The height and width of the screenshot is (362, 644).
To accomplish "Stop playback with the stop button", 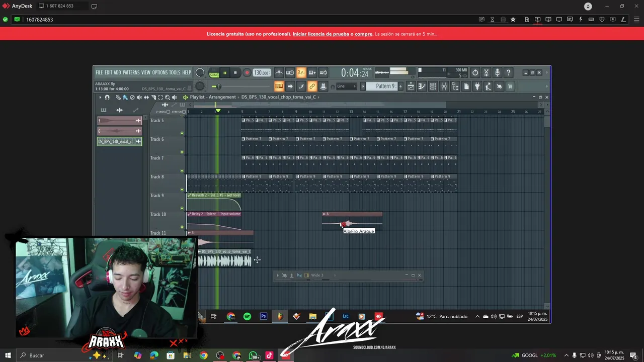I will coord(235,72).
